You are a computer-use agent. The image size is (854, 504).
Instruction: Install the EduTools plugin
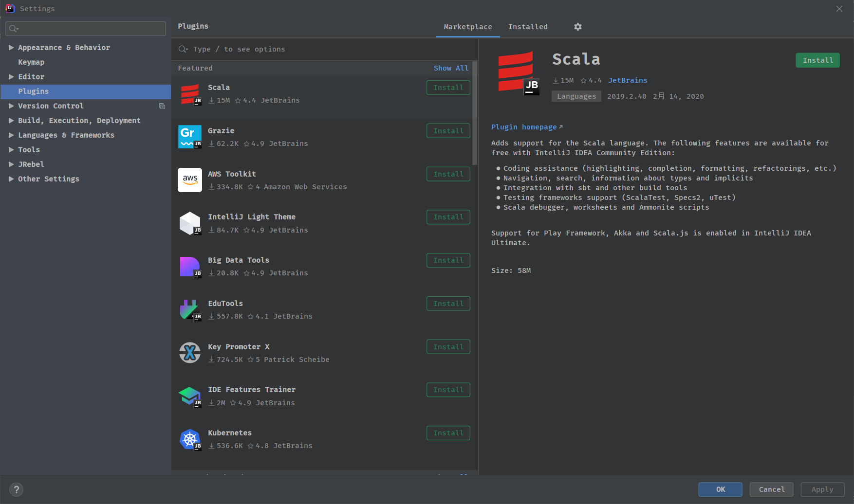448,304
